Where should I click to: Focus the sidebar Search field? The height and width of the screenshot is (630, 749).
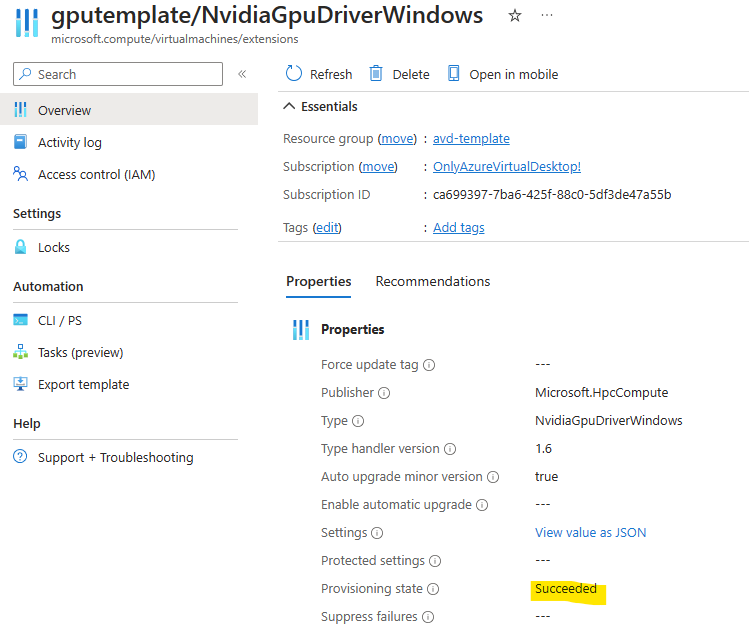pos(118,74)
